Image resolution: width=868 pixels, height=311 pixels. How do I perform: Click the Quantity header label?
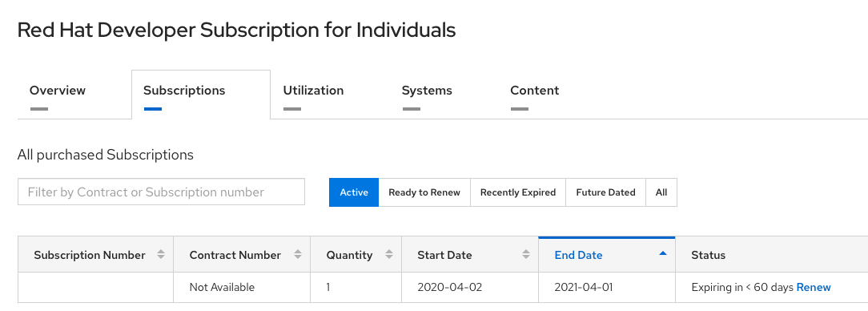349,255
